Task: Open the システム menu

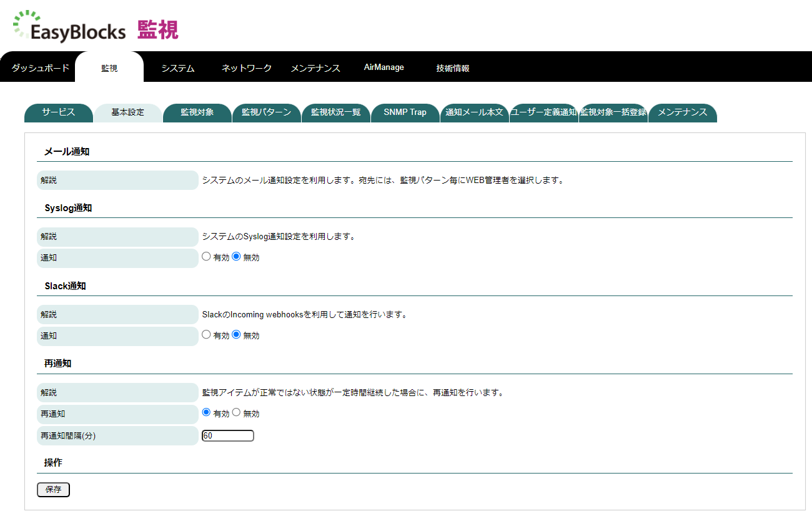Action: coord(178,68)
